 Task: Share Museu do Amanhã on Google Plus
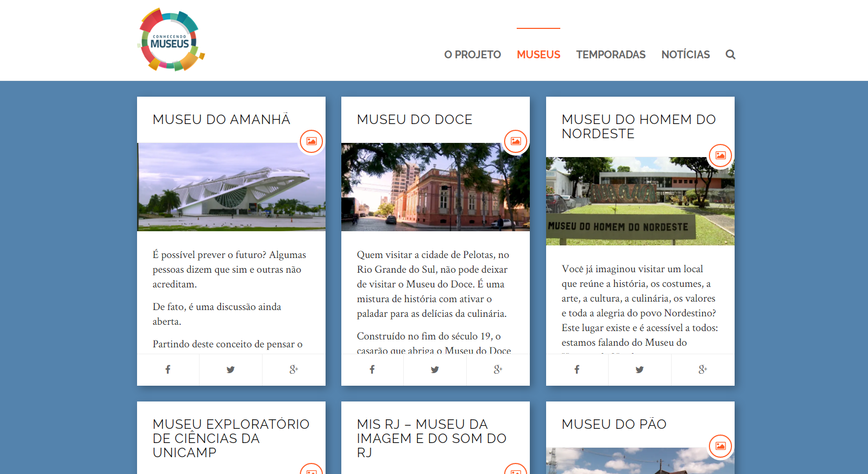tap(294, 370)
